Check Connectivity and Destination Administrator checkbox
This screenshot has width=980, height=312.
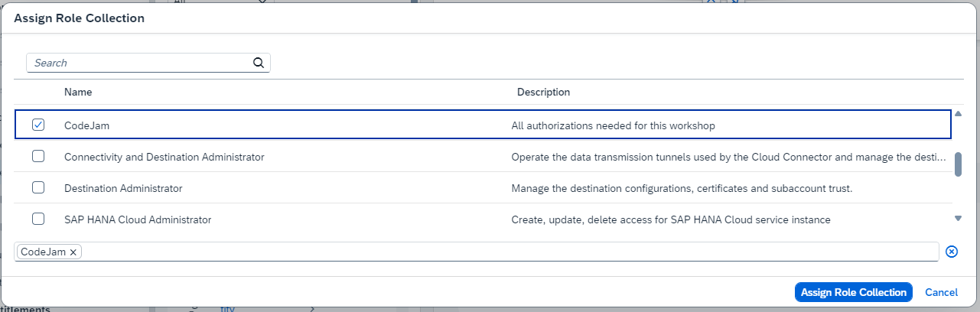tap(38, 156)
